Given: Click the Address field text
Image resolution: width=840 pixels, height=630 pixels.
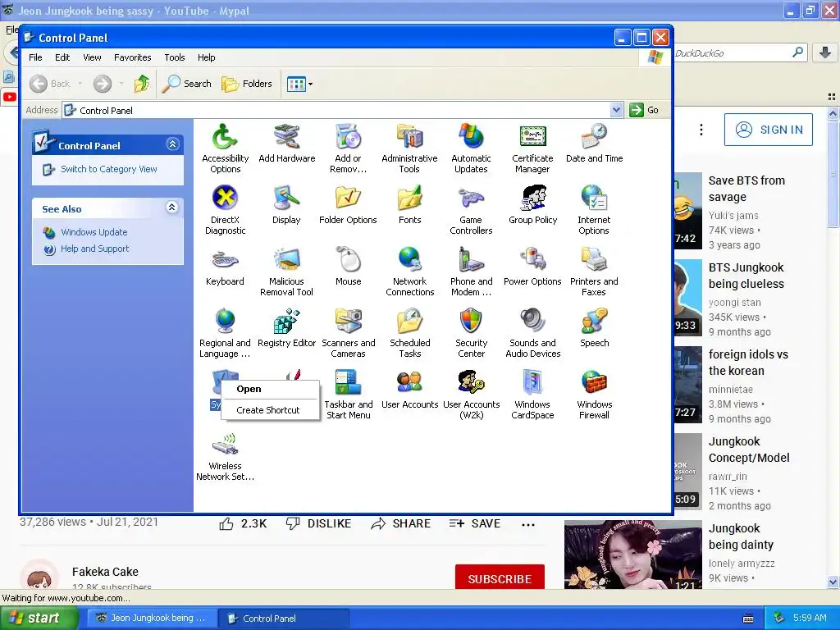Looking at the screenshot, I should [x=106, y=111].
